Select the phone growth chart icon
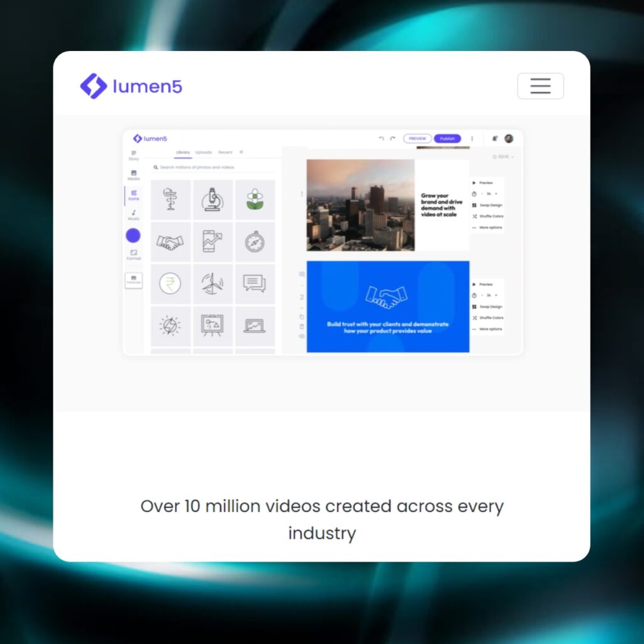The image size is (644, 644). [213, 242]
